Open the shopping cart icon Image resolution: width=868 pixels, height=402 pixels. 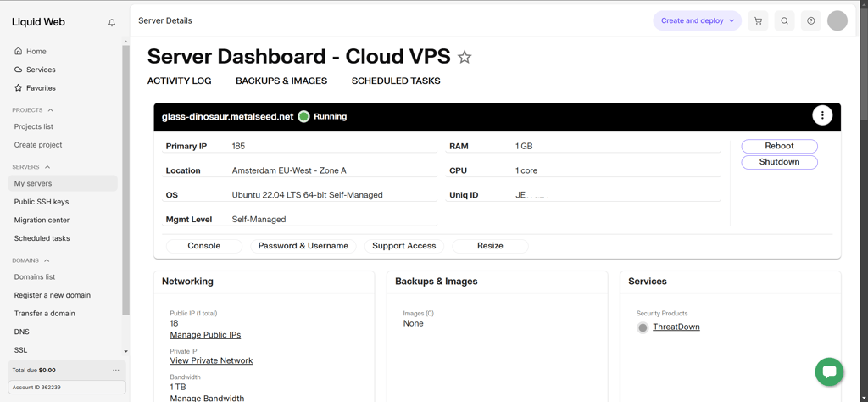[x=758, y=20]
